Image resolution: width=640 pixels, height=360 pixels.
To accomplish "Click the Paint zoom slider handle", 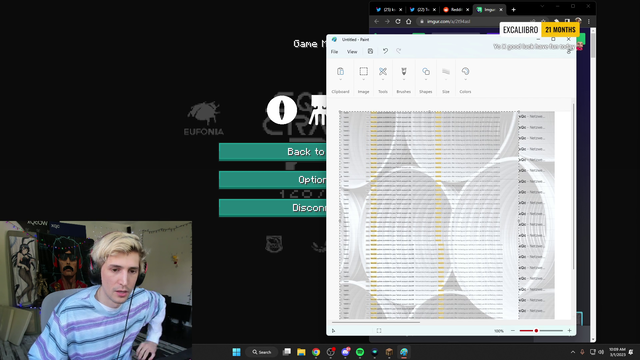I will [x=536, y=331].
